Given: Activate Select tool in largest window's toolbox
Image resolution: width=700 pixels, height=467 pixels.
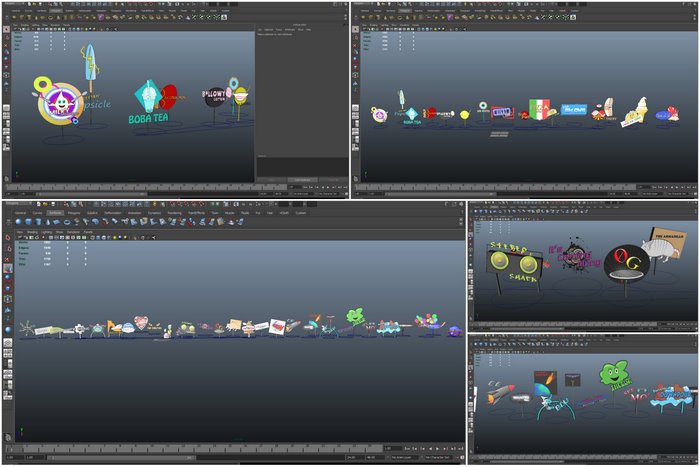Looking at the screenshot, I should click(x=8, y=238).
